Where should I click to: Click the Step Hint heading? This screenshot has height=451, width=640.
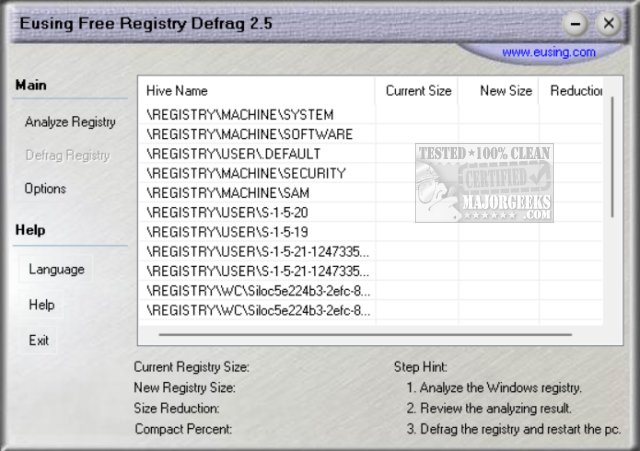pyautogui.click(x=420, y=367)
